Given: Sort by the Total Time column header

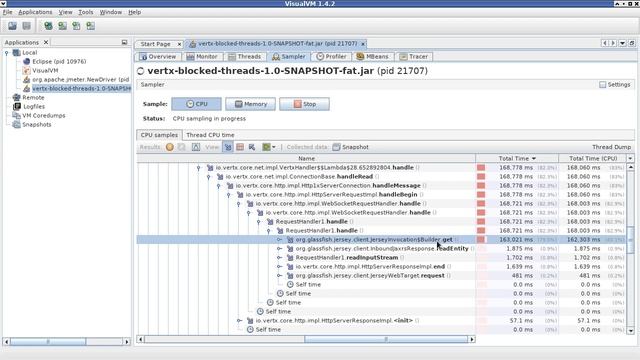Looking at the screenshot, I should [517, 158].
